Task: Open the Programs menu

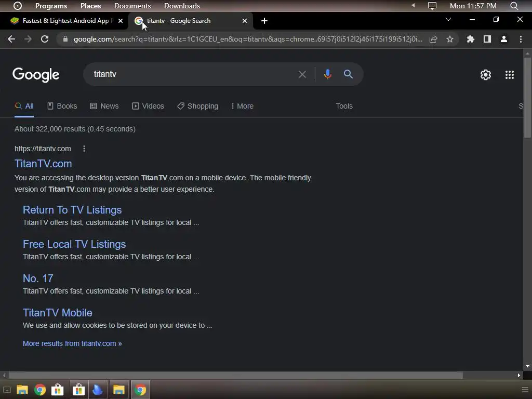Action: [x=51, y=6]
